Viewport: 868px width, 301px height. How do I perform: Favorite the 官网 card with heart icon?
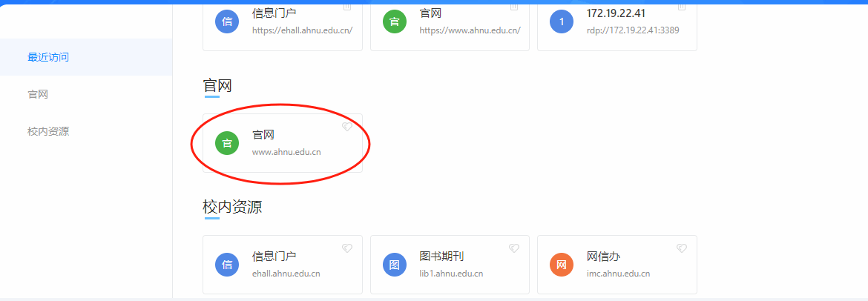pos(347,127)
